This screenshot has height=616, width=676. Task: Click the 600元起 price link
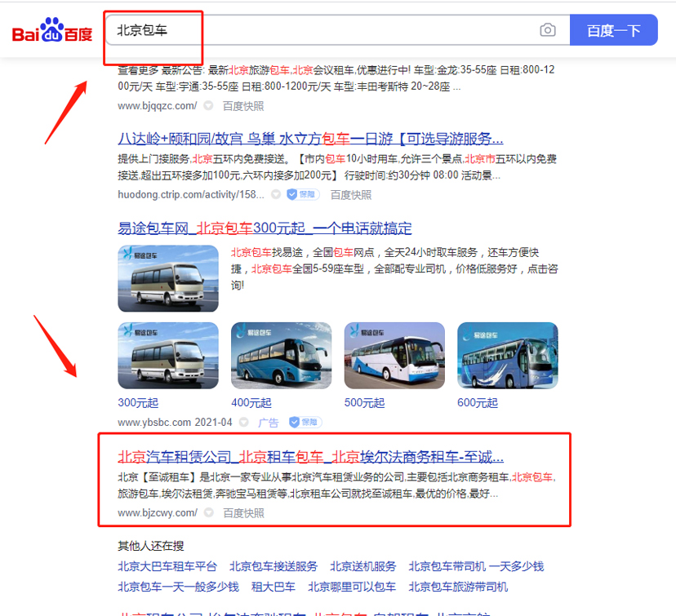tap(478, 403)
